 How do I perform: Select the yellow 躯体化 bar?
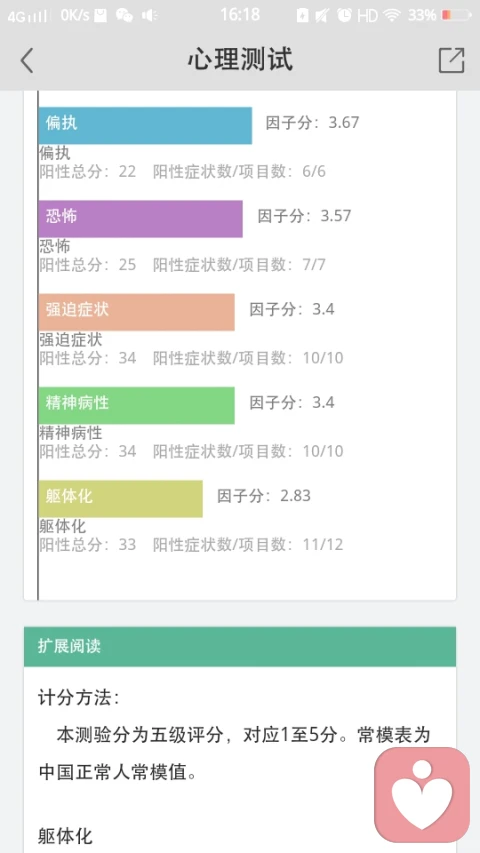pyautogui.click(x=120, y=498)
